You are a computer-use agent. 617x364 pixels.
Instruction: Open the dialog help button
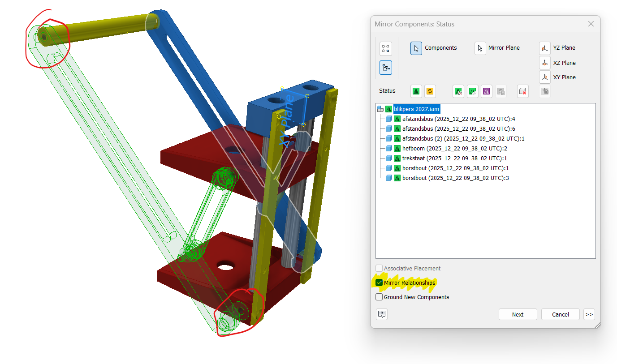tap(382, 314)
